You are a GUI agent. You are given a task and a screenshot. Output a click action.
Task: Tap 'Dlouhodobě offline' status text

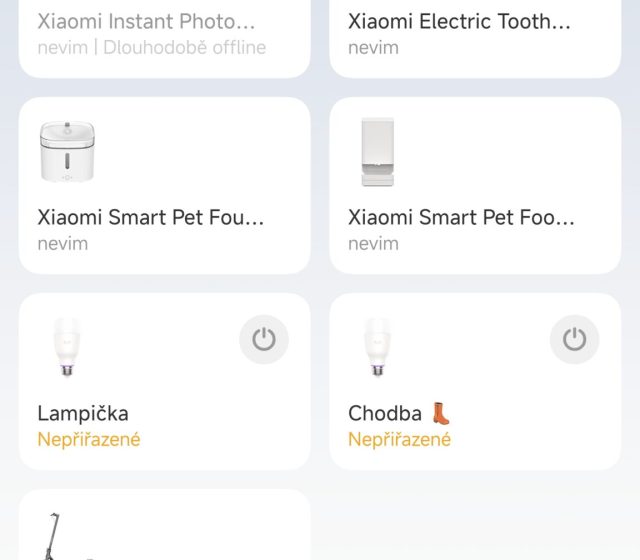pyautogui.click(x=186, y=47)
